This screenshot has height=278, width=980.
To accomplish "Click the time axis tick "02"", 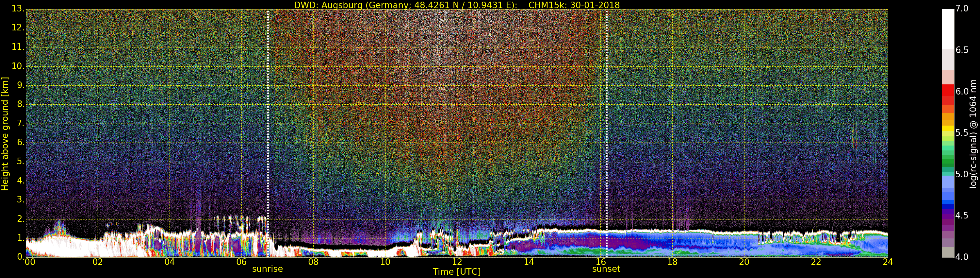I will pyautogui.click(x=98, y=262).
